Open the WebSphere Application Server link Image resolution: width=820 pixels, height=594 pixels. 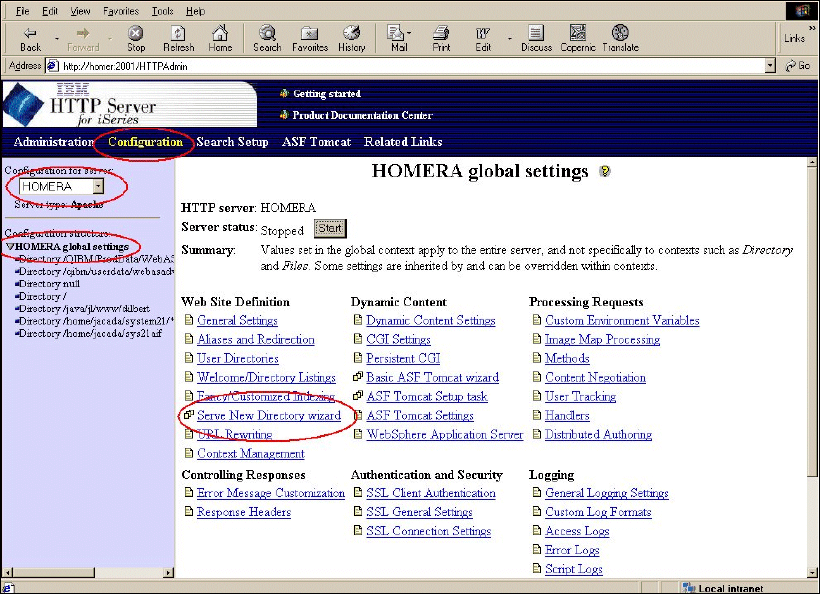[x=445, y=434]
